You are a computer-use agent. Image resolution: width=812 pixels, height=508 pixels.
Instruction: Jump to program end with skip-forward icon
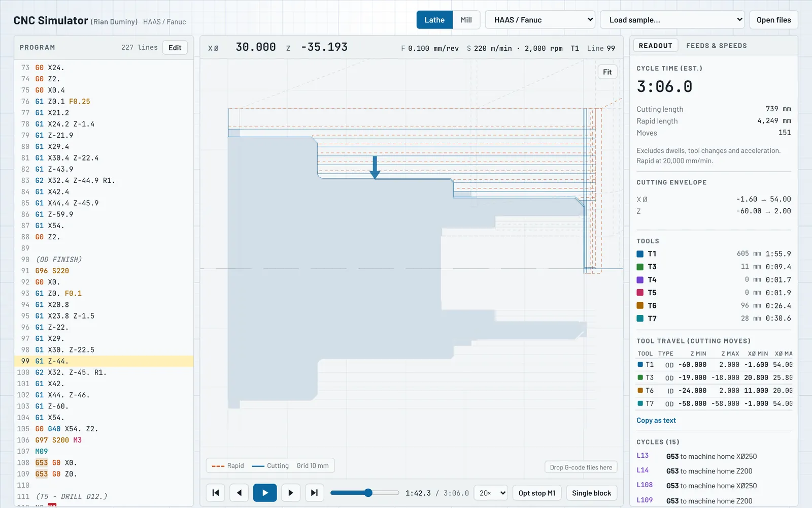pos(314,493)
